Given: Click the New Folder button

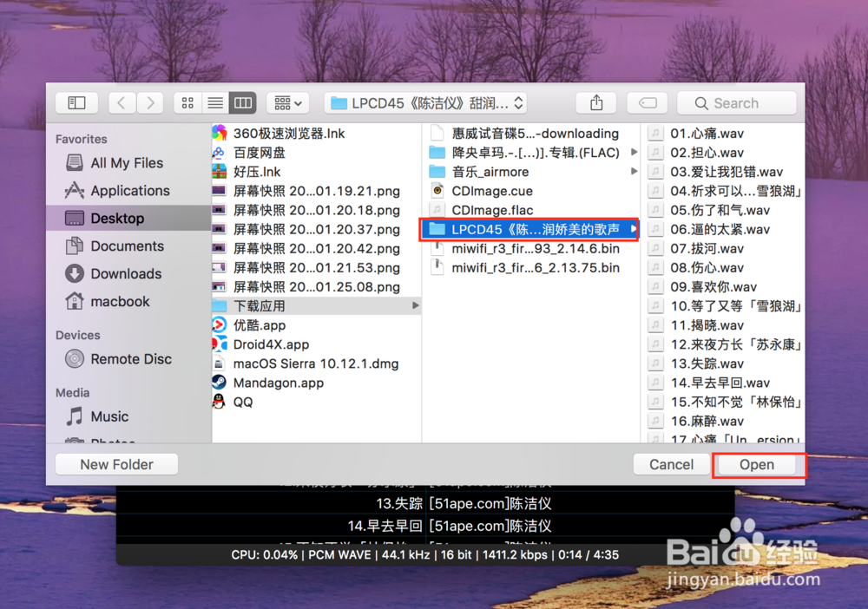Looking at the screenshot, I should [x=115, y=464].
